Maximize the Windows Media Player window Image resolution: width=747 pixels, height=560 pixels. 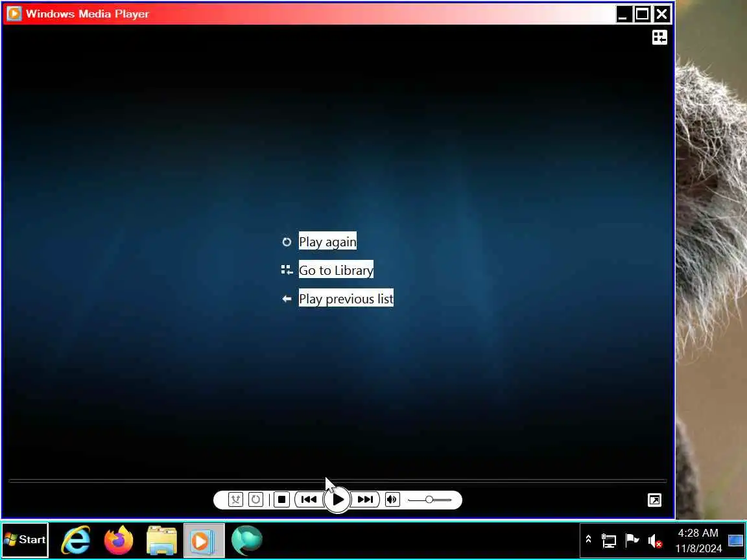pyautogui.click(x=642, y=14)
